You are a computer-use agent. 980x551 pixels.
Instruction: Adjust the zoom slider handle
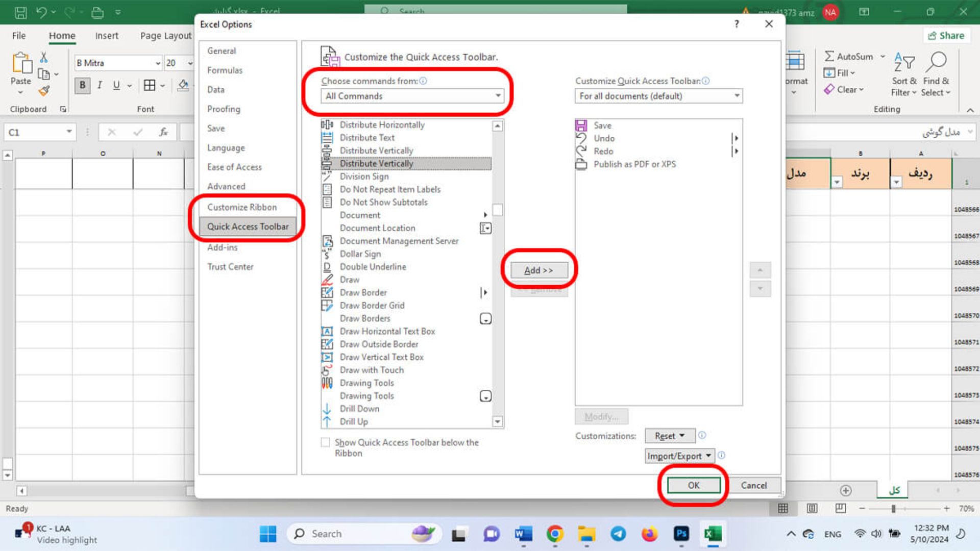(893, 509)
